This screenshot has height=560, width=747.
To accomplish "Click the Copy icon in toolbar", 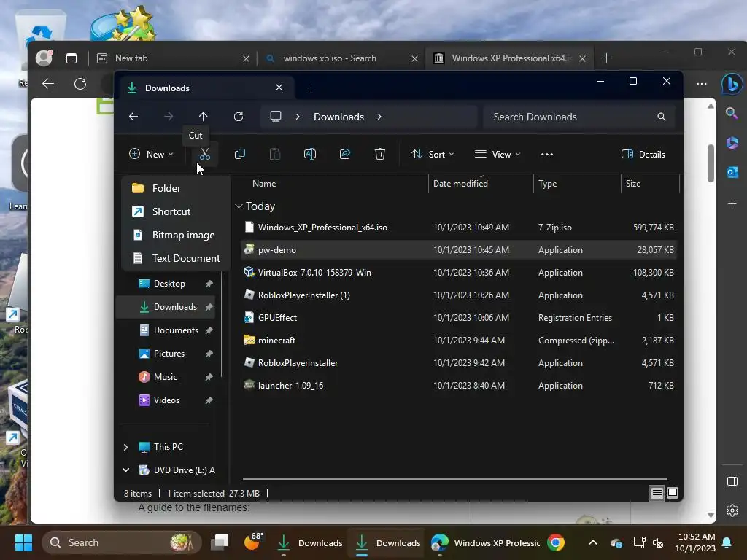I will coord(239,155).
